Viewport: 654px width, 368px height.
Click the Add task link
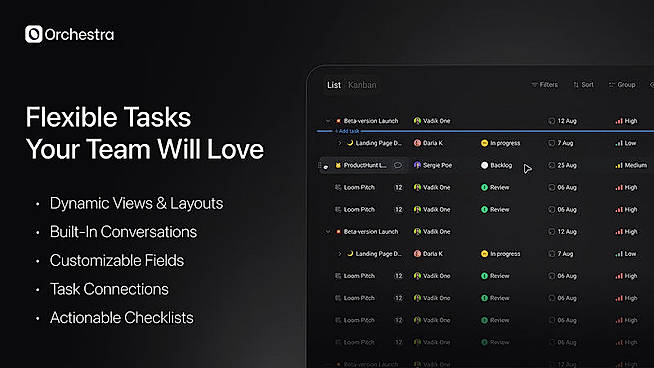347,131
